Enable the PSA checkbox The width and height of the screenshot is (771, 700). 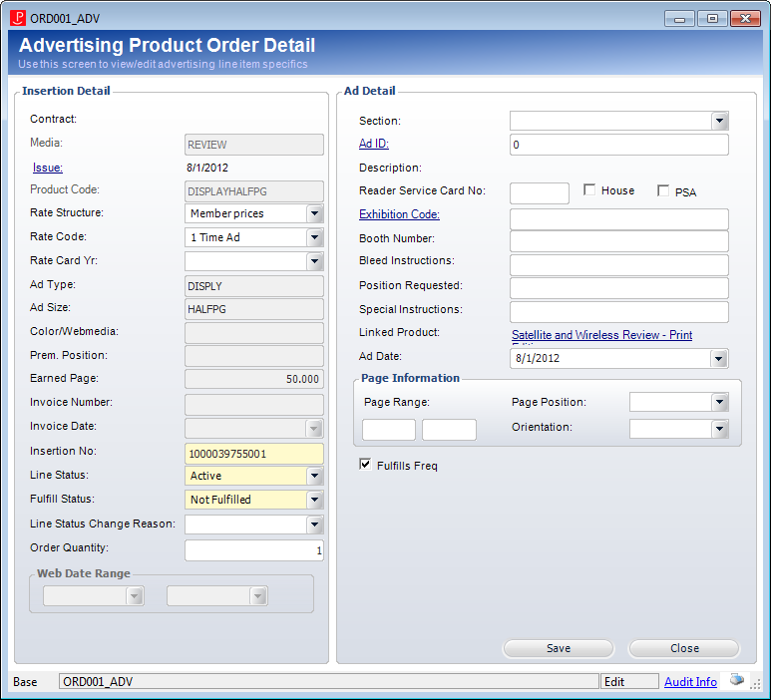[663, 190]
